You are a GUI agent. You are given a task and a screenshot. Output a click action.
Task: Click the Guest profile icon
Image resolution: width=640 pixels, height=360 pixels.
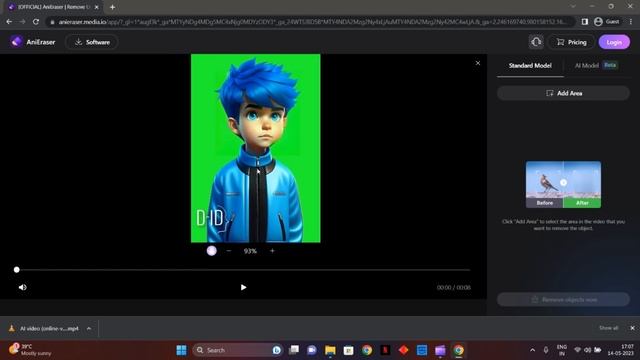607,22
